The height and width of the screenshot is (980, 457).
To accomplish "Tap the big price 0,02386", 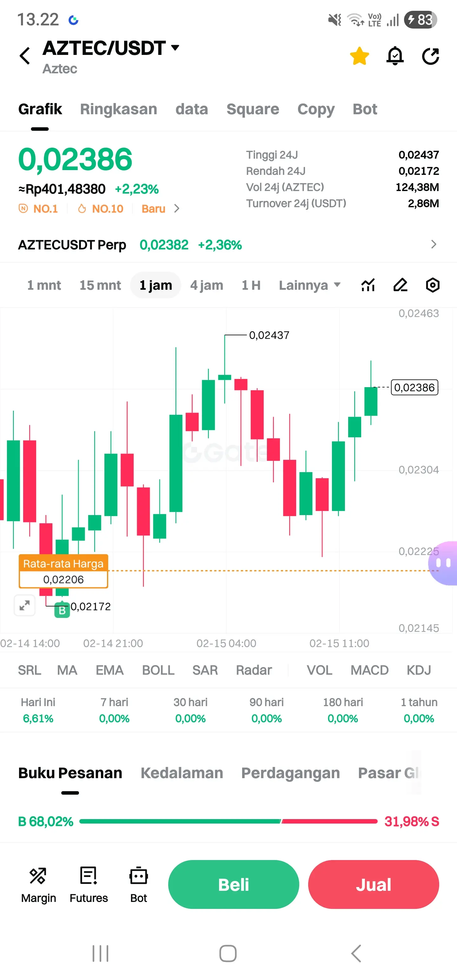I will tap(75, 159).
